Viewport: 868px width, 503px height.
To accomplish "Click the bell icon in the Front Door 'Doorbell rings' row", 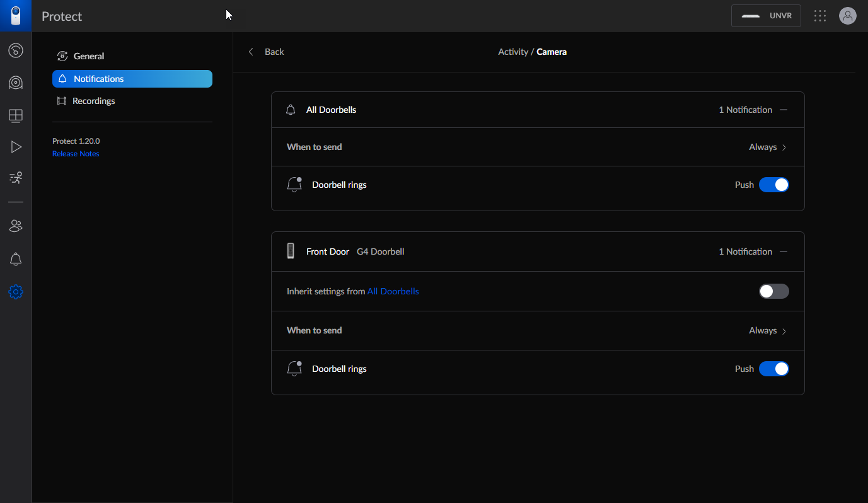I will [x=294, y=369].
